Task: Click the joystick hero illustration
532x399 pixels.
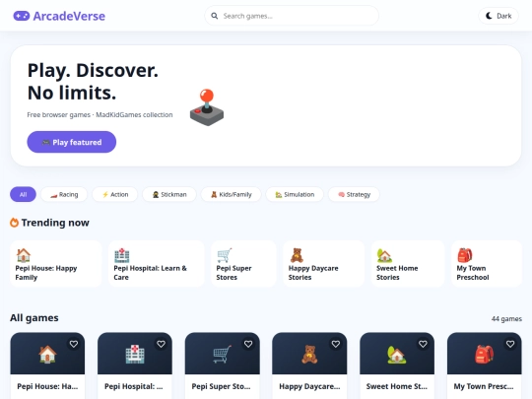Action: 207,107
